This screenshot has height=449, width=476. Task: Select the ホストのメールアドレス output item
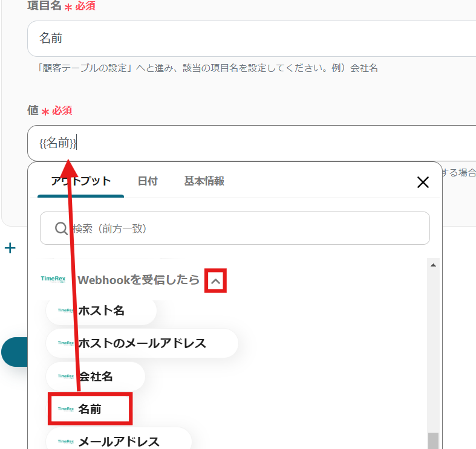142,343
